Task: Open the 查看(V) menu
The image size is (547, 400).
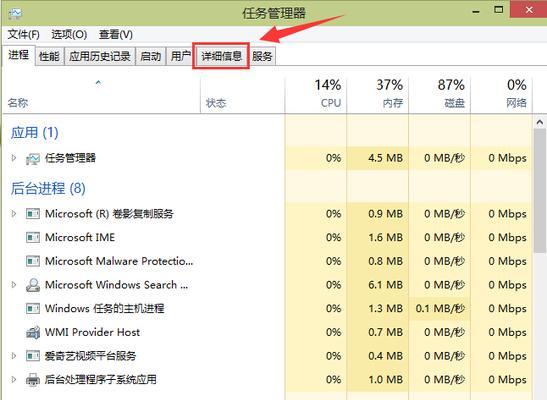Action: [116, 35]
